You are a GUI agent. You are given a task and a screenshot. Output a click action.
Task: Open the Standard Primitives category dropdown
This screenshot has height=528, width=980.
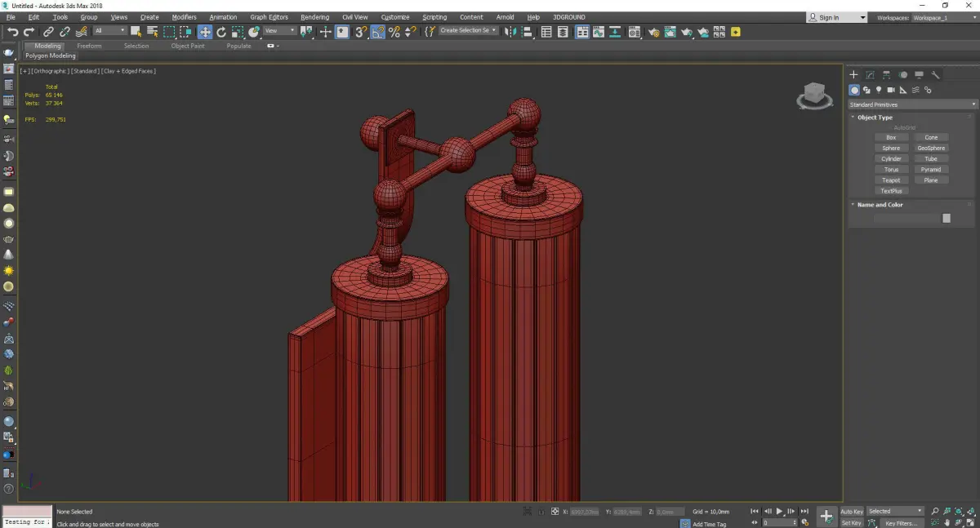click(x=912, y=104)
